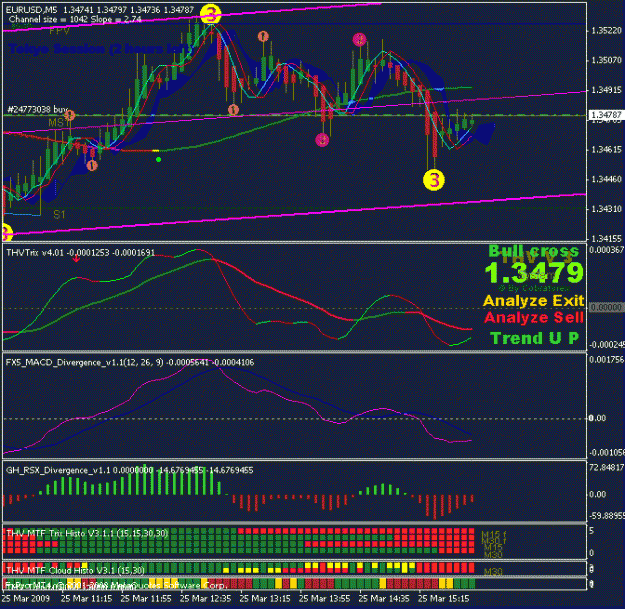Select the #24773038 buy order label
This screenshot has width=625, height=609.
click(38, 109)
